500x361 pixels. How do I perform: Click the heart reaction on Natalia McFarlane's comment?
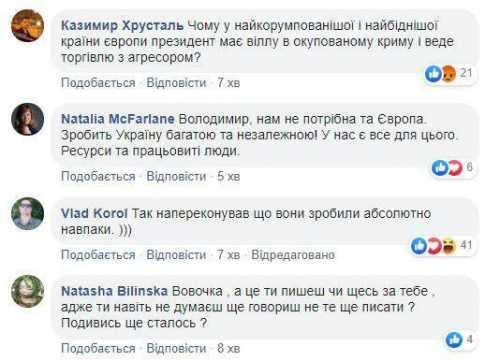click(x=455, y=168)
